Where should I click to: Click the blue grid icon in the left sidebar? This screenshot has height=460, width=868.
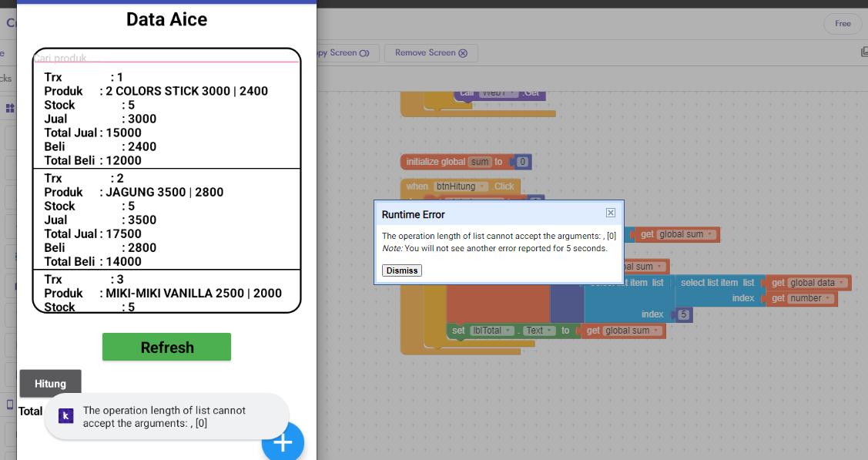(x=8, y=108)
